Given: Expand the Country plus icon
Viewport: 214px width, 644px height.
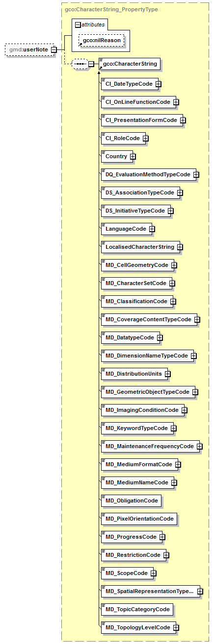Looking at the screenshot, I should [x=133, y=156].
